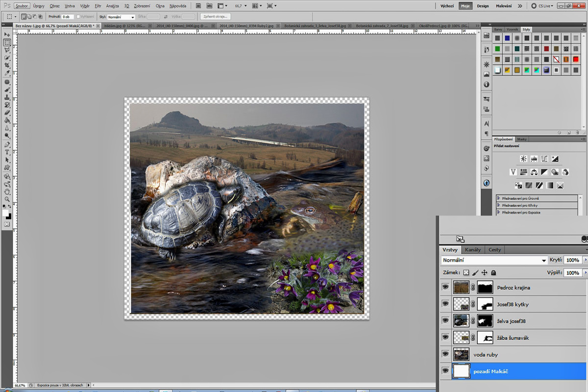This screenshot has width=588, height=392.
Task: Add a Color Balance adjustment
Action: click(x=534, y=172)
